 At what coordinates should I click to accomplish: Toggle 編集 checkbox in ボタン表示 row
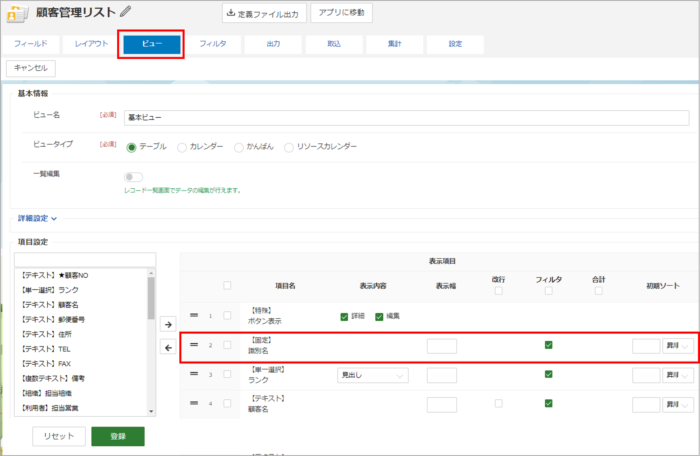pyautogui.click(x=379, y=317)
